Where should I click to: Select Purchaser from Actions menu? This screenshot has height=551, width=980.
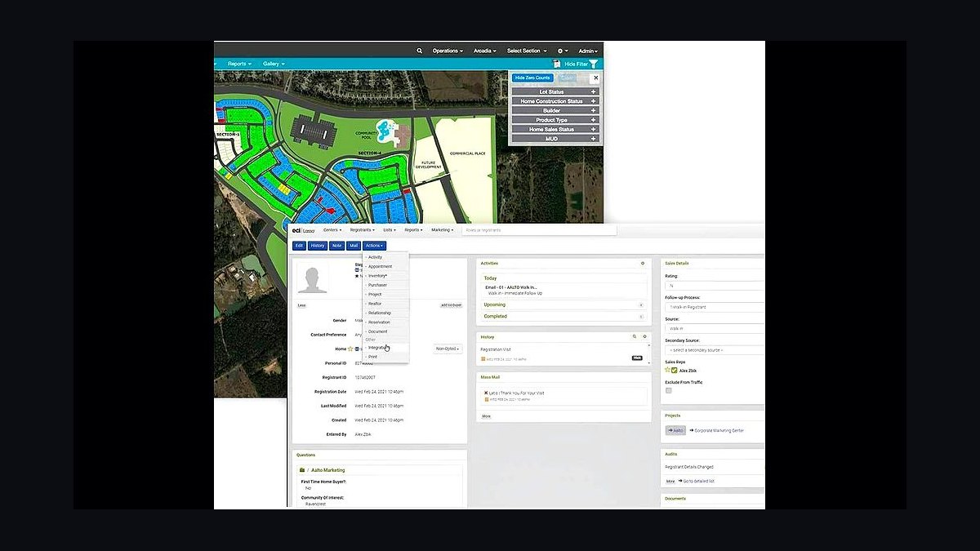(385, 285)
